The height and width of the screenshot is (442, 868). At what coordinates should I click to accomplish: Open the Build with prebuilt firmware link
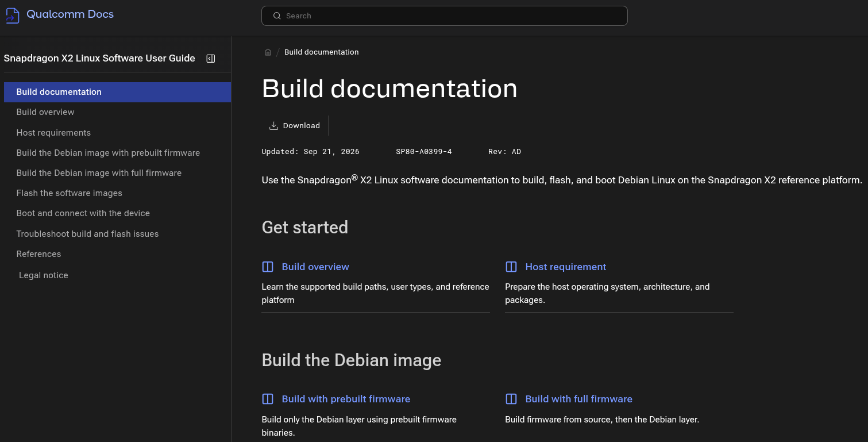pyautogui.click(x=346, y=399)
